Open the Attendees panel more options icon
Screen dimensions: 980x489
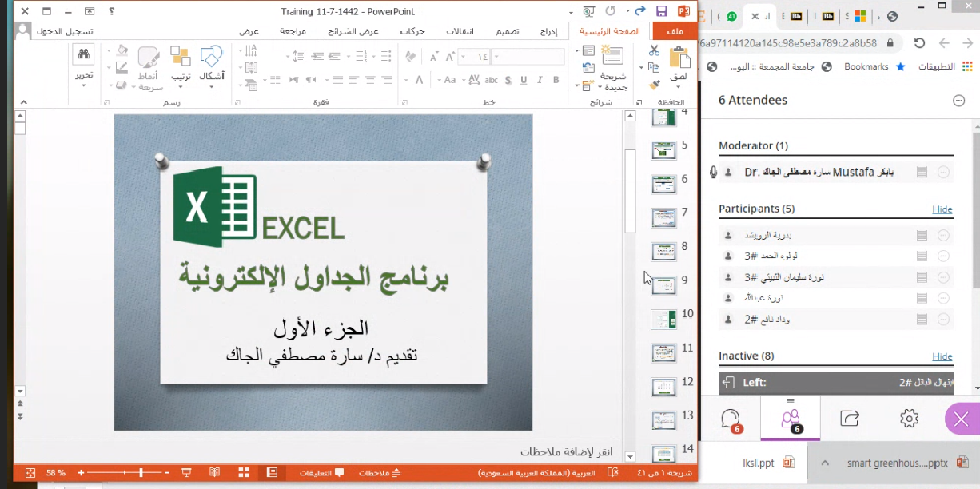pos(959,101)
